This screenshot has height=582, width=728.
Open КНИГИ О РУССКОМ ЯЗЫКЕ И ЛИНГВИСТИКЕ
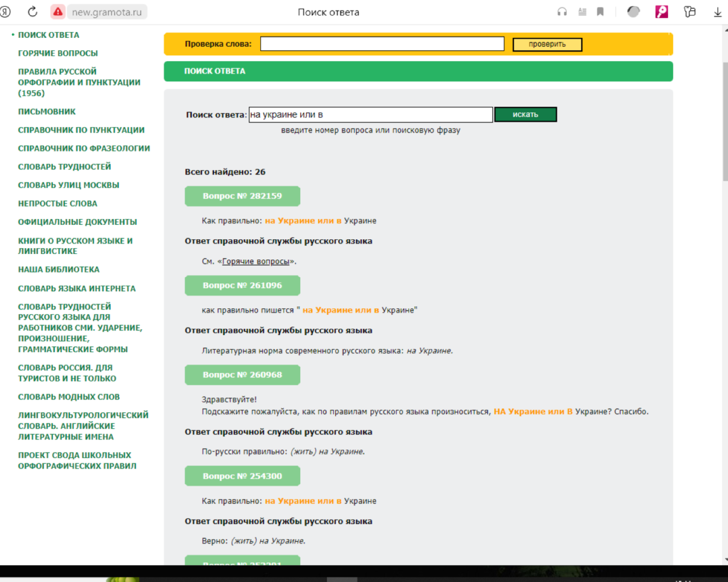(75, 246)
